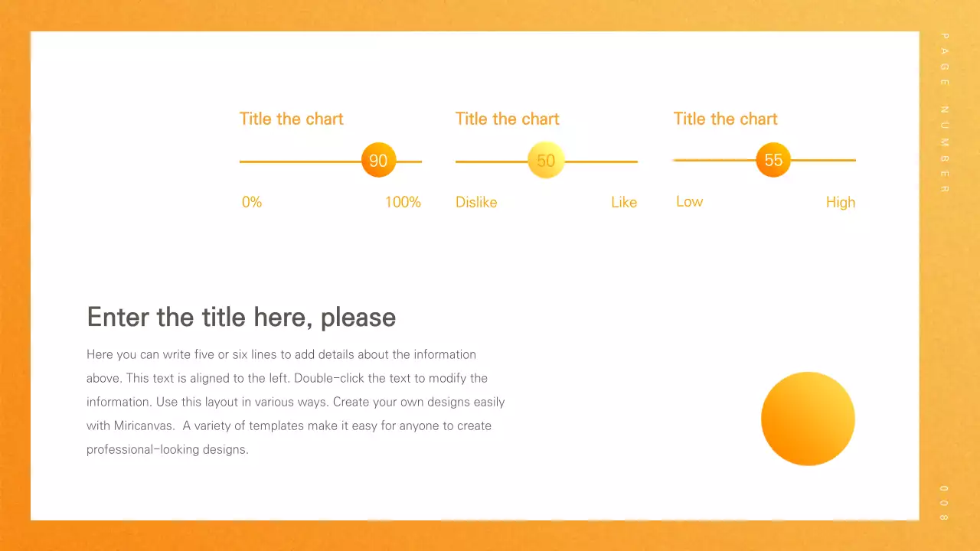Select the Like label
980x551 pixels.
(624, 202)
